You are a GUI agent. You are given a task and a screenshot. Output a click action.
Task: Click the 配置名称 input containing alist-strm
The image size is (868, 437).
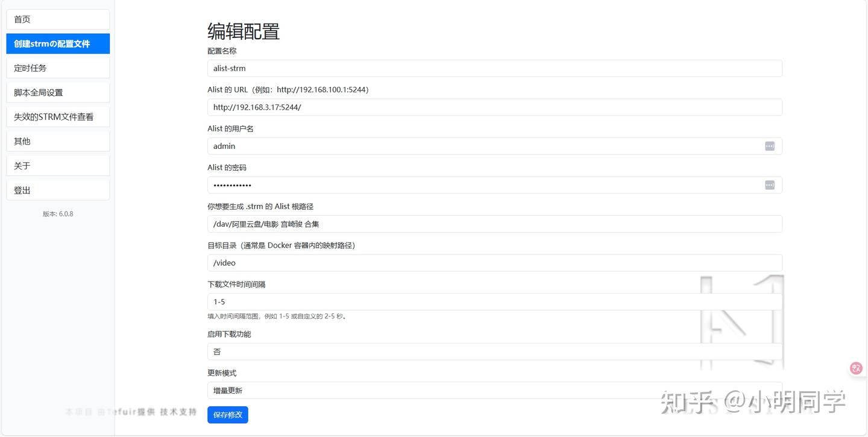click(494, 68)
